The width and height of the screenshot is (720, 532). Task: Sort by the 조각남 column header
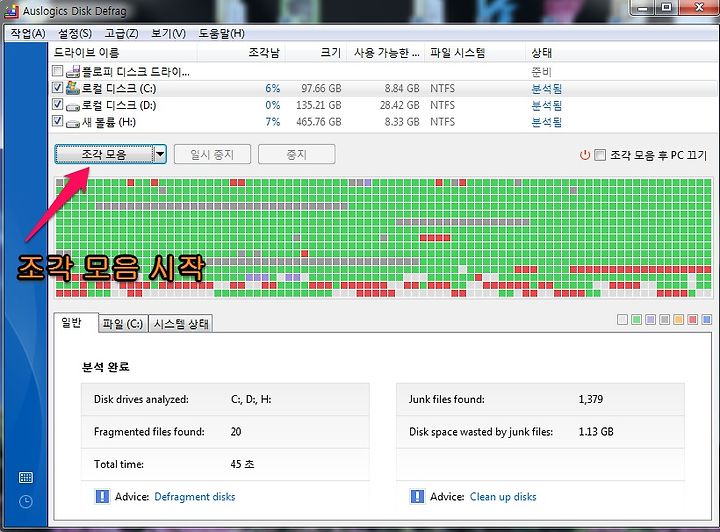241,53
